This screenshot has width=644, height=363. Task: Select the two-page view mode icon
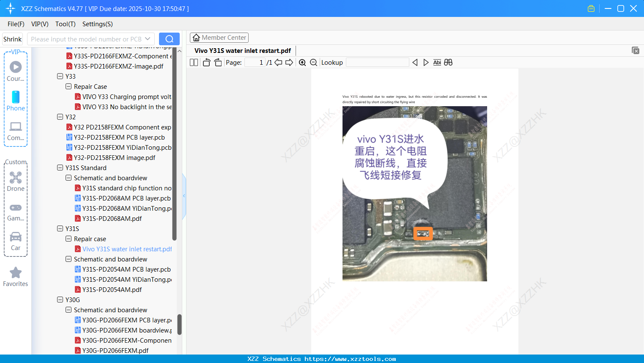click(x=193, y=62)
